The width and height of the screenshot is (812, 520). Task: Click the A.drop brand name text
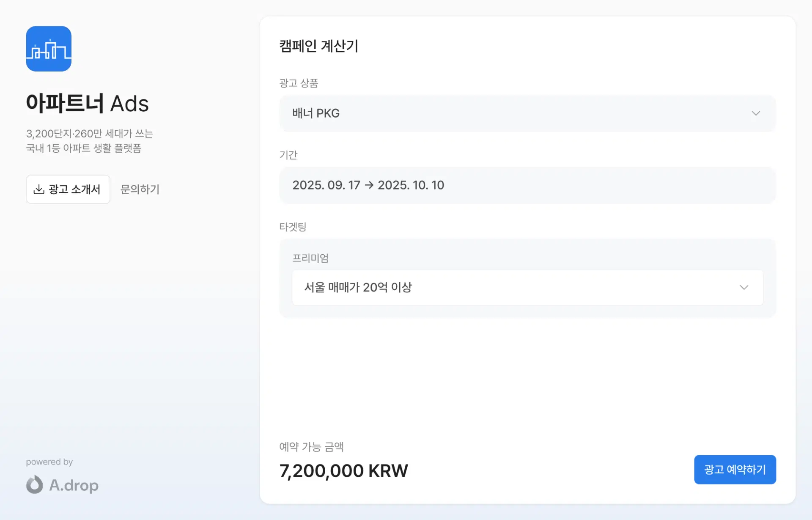tap(74, 485)
